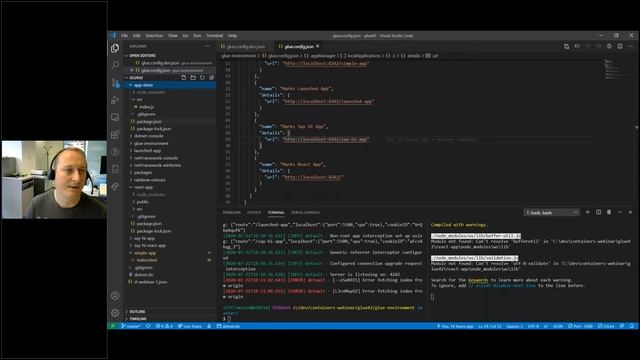Click the Open Changes editor icon
This screenshot has width=640, height=360.
pos(567,47)
